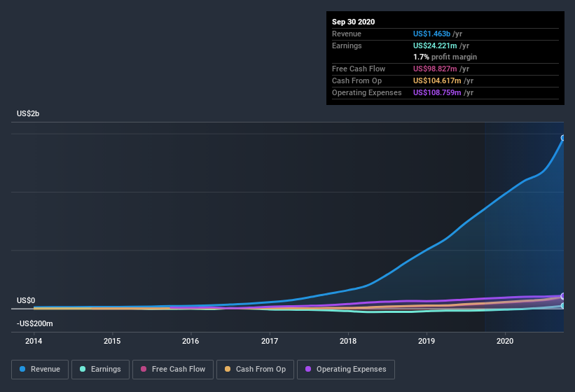
Task: Click the US$24.221m earnings value
Action: point(435,45)
